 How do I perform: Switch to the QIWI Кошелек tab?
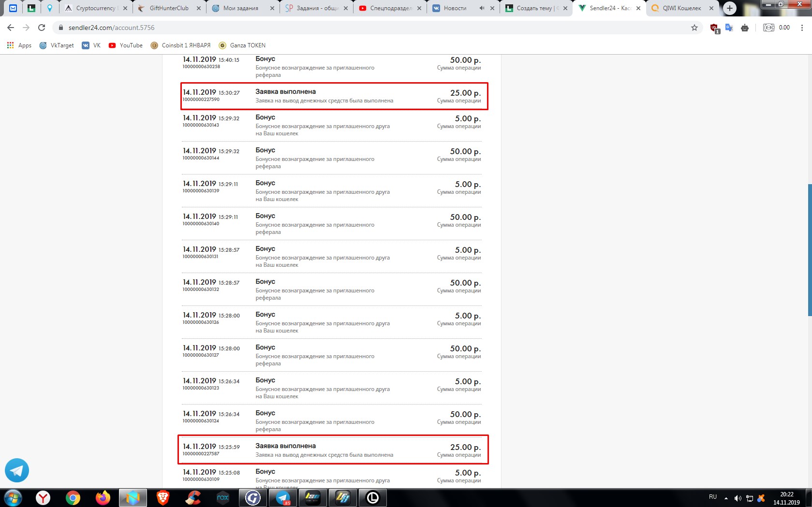coord(681,8)
